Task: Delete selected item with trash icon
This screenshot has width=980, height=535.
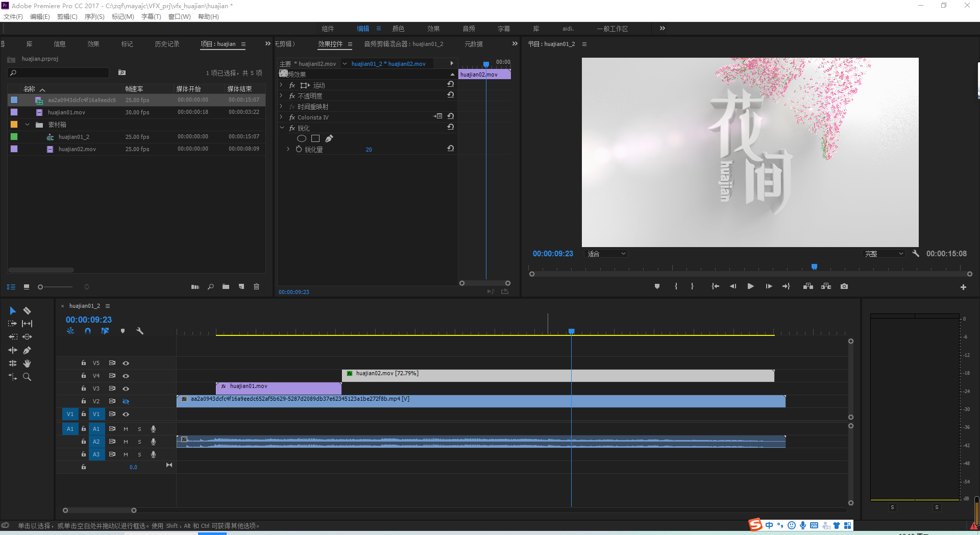Action: (x=256, y=287)
